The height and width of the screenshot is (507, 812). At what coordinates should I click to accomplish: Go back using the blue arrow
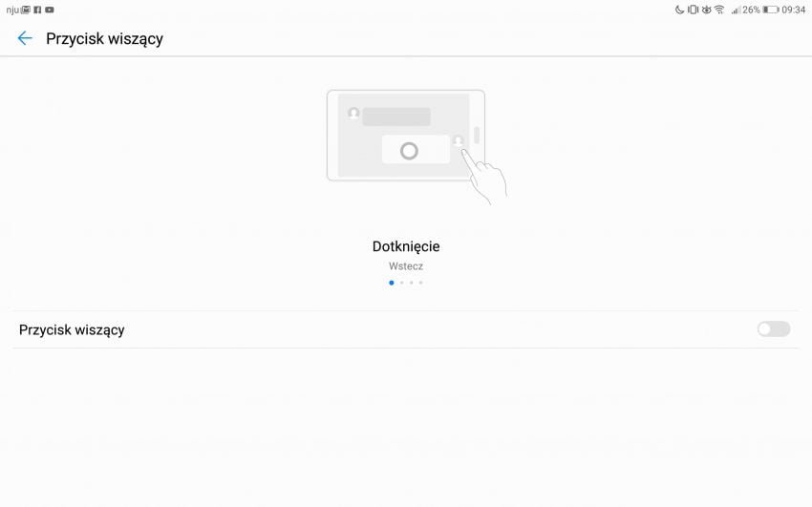tap(24, 38)
